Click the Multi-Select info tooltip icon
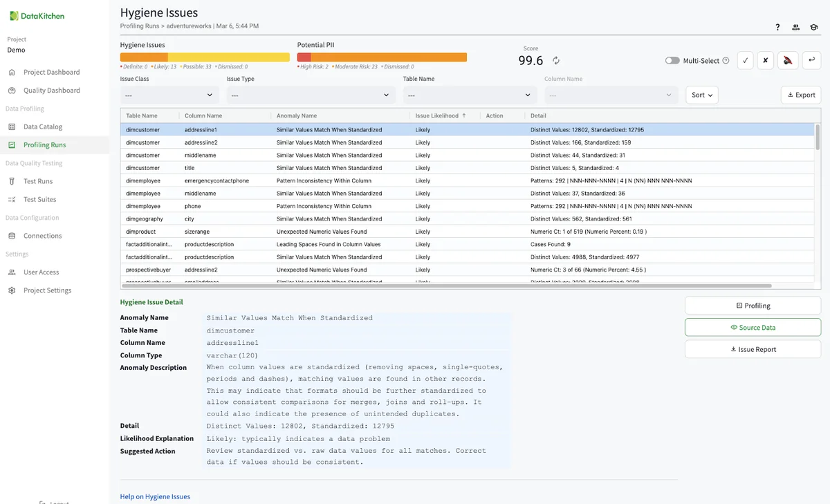The width and height of the screenshot is (830, 504). click(726, 61)
